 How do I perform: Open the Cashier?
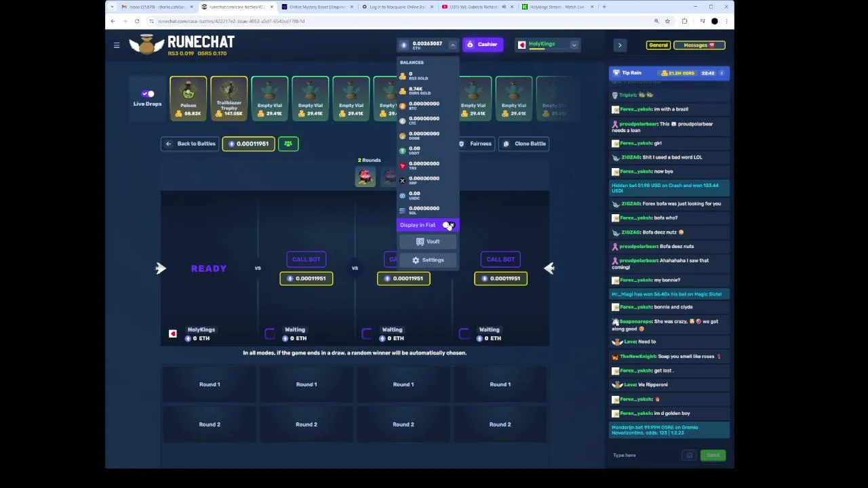[482, 45]
